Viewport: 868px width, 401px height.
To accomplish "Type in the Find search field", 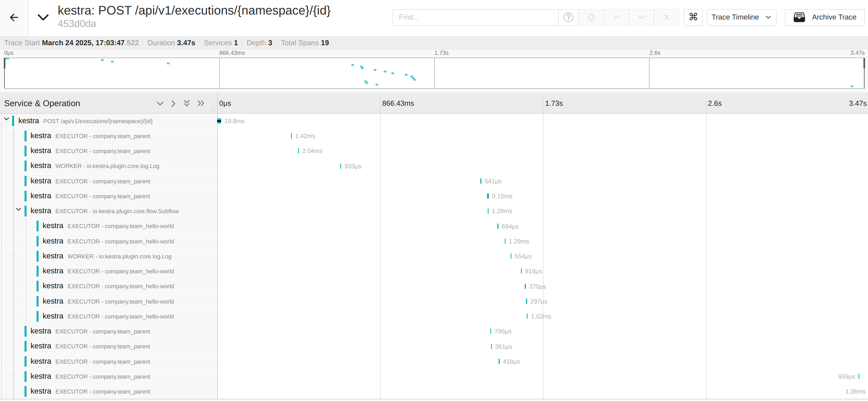I will (475, 17).
